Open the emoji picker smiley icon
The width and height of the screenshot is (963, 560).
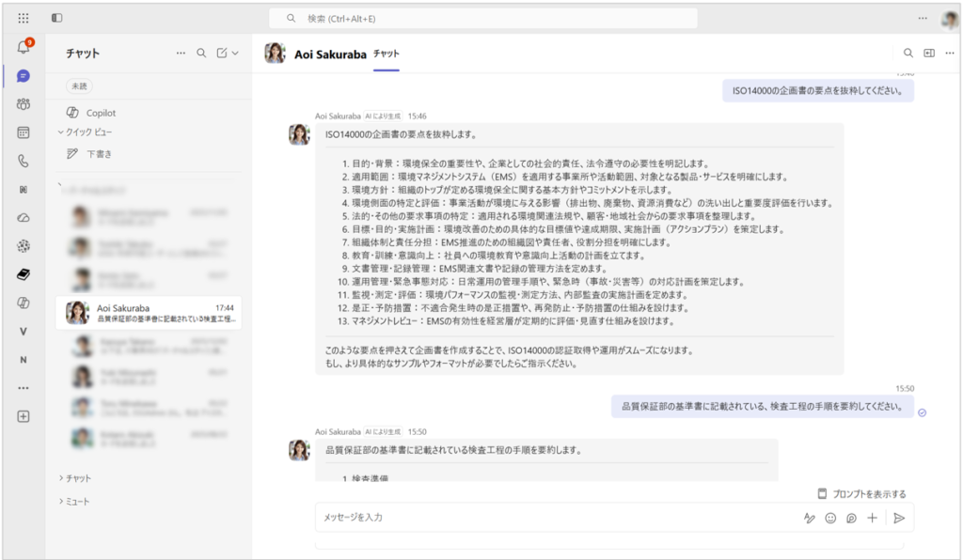click(830, 519)
